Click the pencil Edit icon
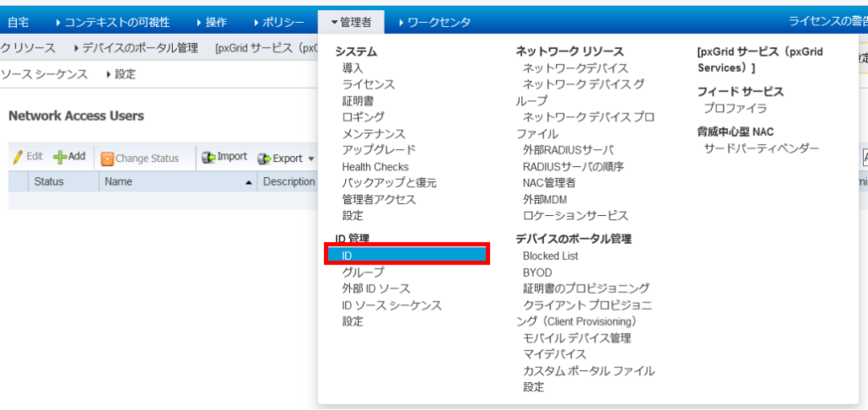Viewport: 868px width, 410px height. [x=17, y=157]
